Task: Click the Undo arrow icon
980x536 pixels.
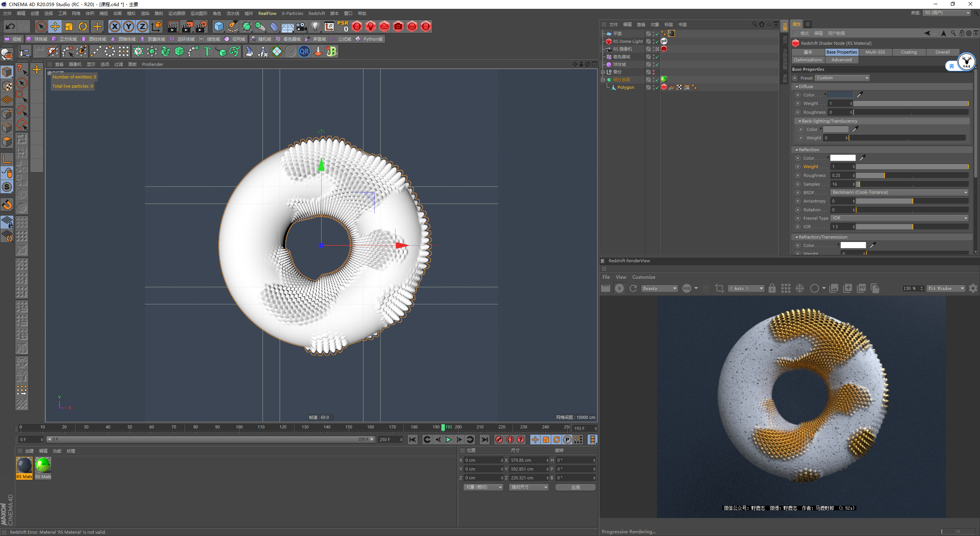Action: click(10, 26)
